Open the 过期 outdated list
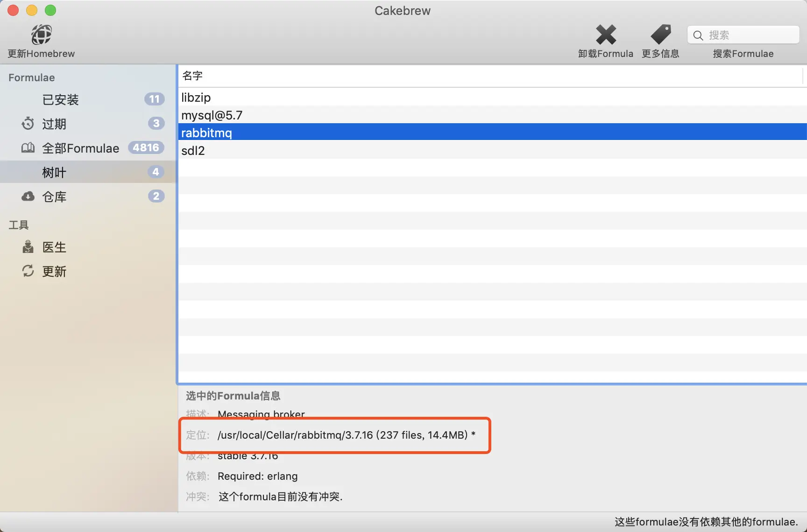The width and height of the screenshot is (807, 532). [x=88, y=124]
